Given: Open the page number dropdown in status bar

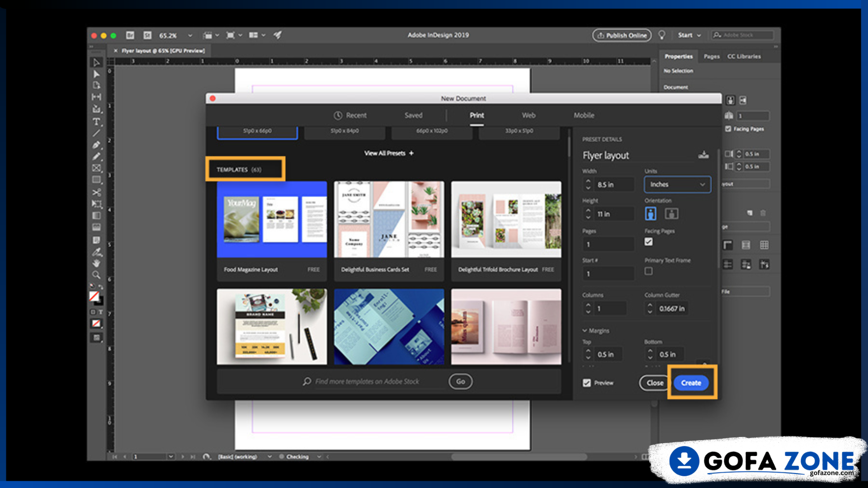Looking at the screenshot, I should 171,456.
